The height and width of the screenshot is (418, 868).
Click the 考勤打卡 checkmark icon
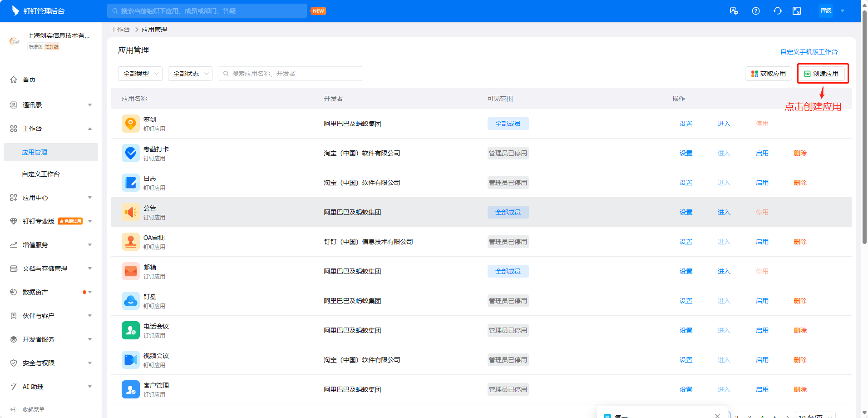[x=130, y=153]
